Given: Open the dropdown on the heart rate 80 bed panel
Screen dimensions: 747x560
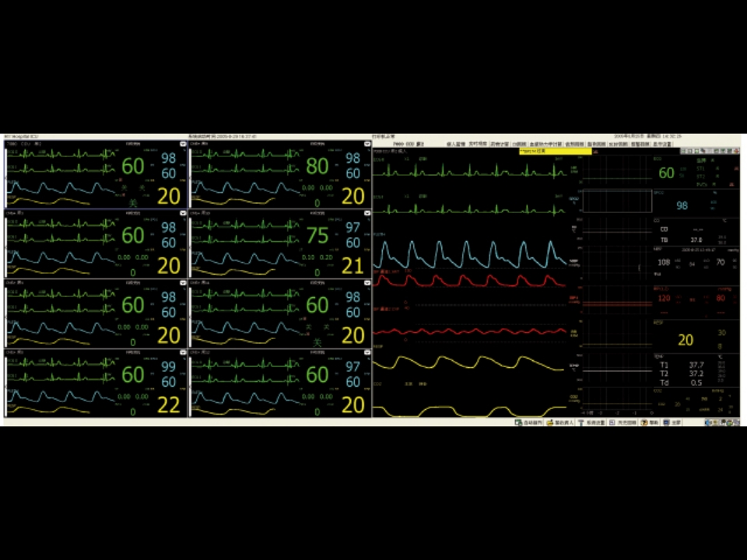Looking at the screenshot, I should click(367, 144).
